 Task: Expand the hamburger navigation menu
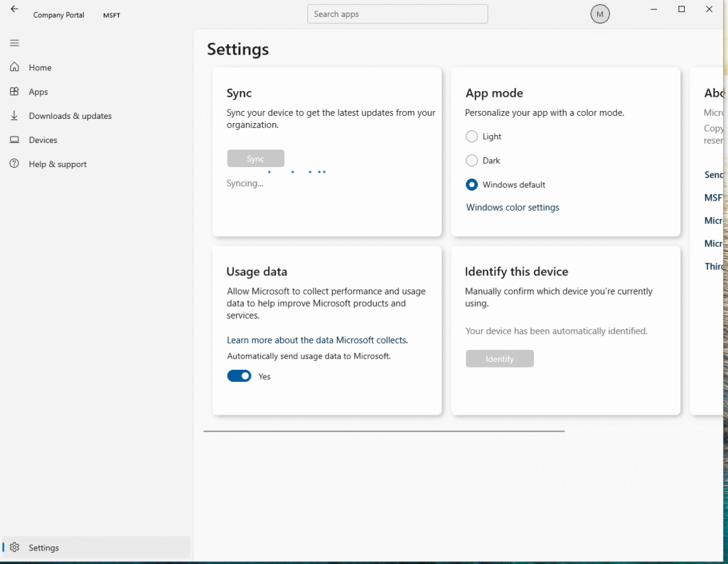(x=14, y=43)
